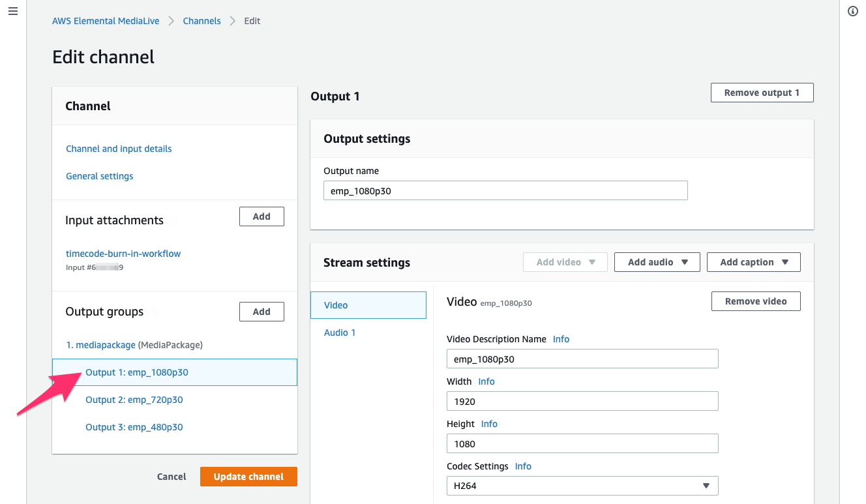Open the Add caption dropdown
The image size is (866, 504).
click(x=754, y=262)
